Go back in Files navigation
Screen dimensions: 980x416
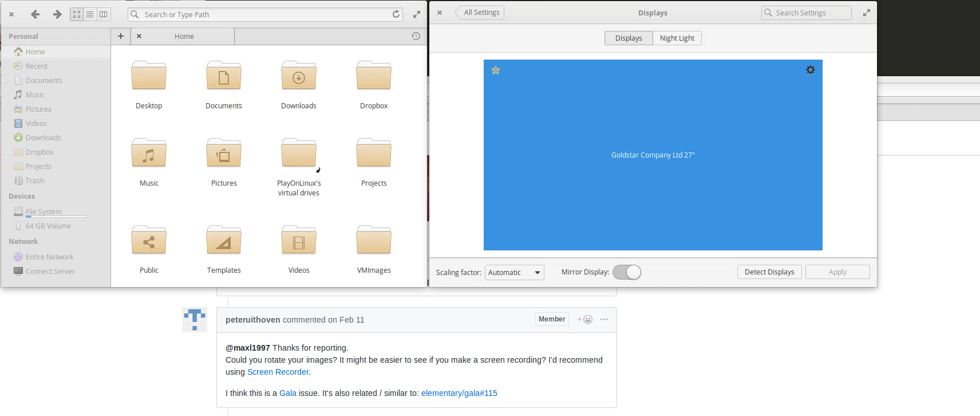[35, 14]
